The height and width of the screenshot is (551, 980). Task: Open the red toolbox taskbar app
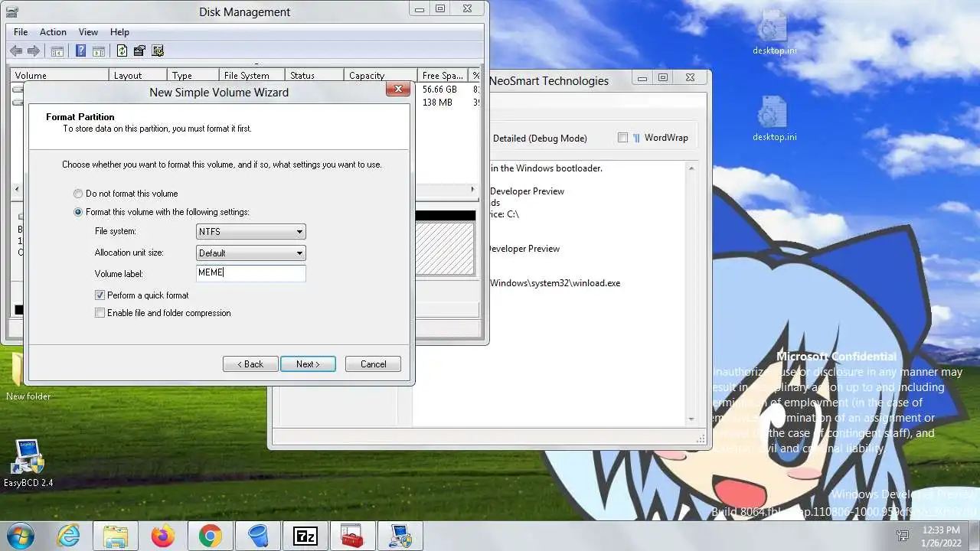pos(353,536)
